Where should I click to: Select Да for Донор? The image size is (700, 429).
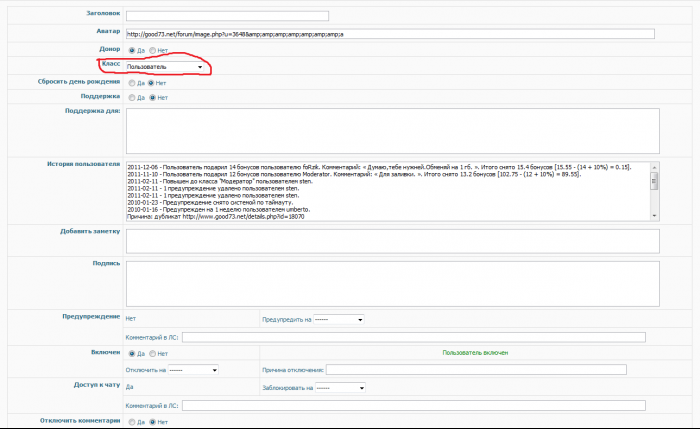coord(131,50)
